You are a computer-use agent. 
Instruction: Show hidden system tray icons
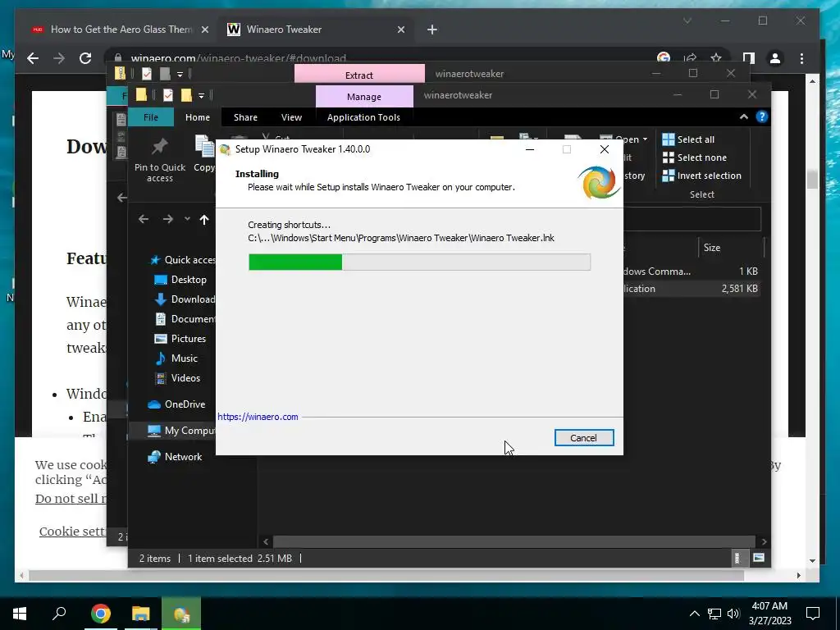[694, 614]
